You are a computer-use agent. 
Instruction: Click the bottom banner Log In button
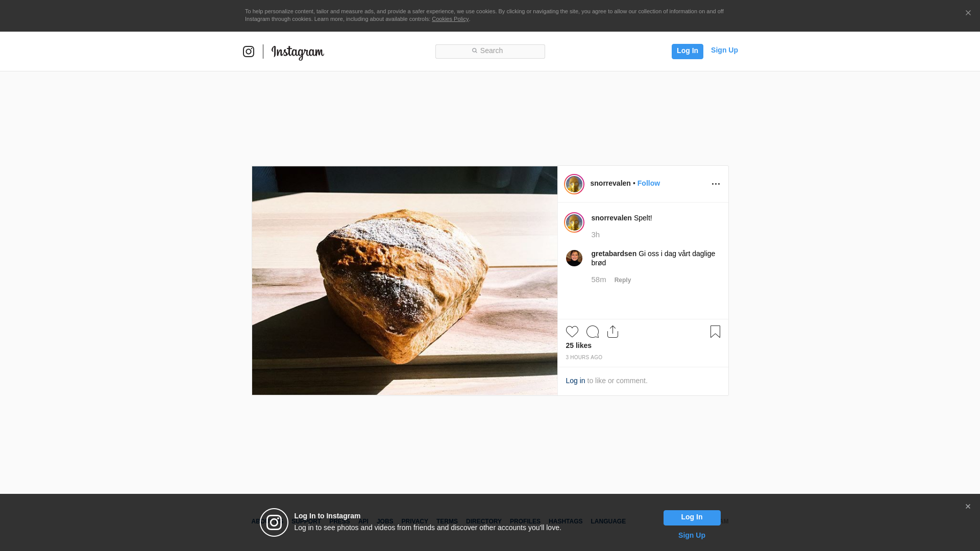point(692,518)
